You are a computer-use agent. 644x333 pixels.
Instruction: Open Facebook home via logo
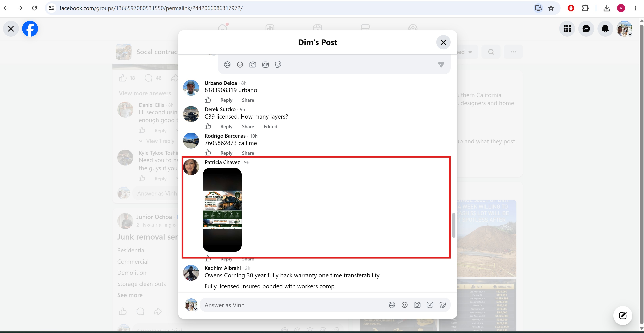[30, 29]
